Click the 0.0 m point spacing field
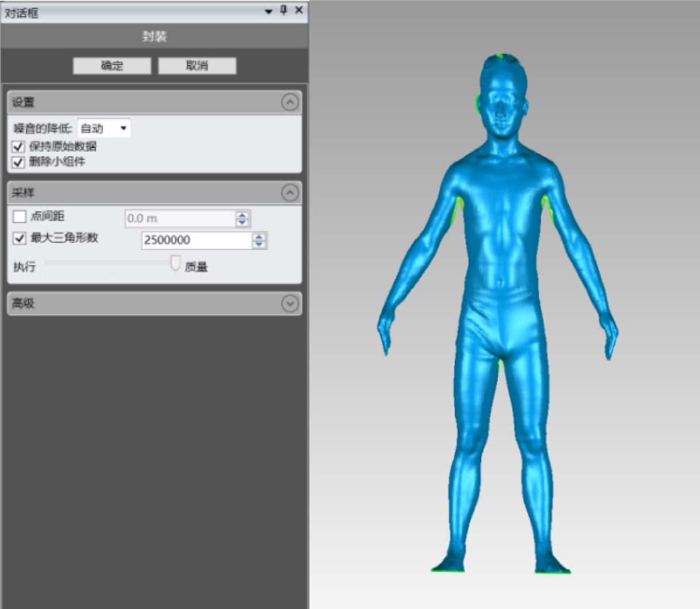Image resolution: width=700 pixels, height=609 pixels. 178,218
